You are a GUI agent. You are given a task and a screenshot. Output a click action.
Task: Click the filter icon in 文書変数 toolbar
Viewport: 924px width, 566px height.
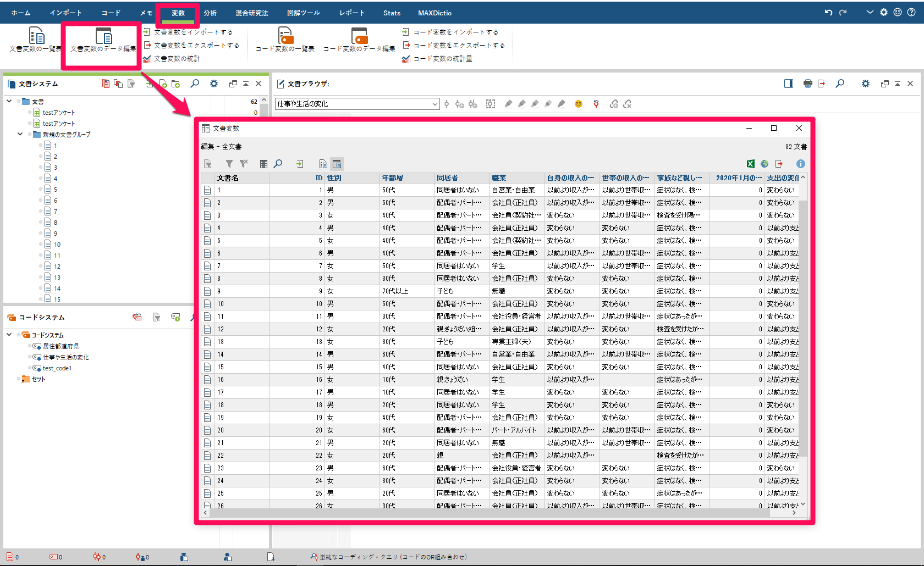coord(229,163)
